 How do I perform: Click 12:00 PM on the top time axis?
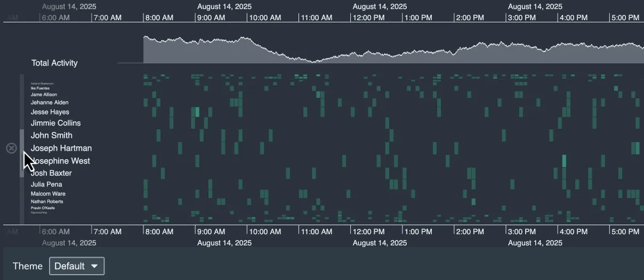click(x=368, y=18)
